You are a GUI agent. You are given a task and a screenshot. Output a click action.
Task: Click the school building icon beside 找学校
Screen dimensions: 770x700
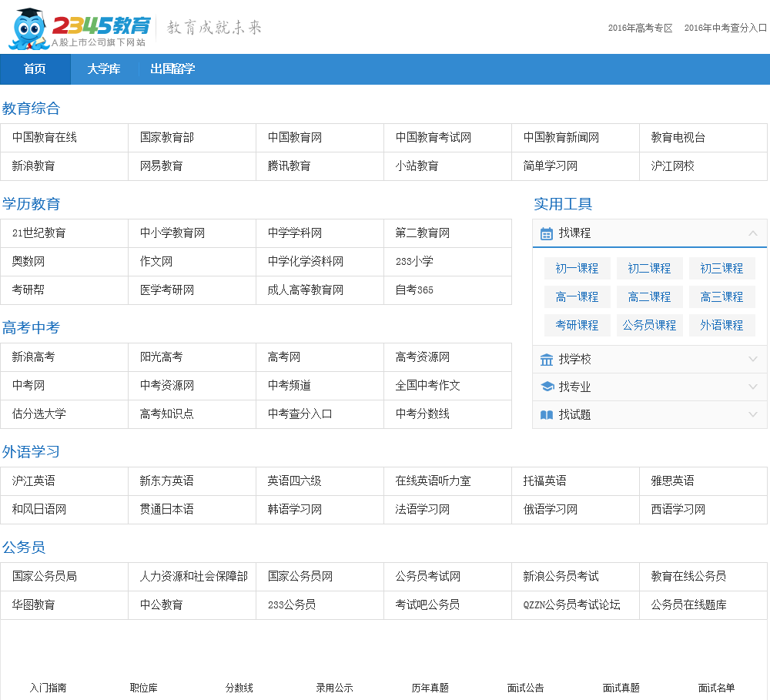point(547,360)
